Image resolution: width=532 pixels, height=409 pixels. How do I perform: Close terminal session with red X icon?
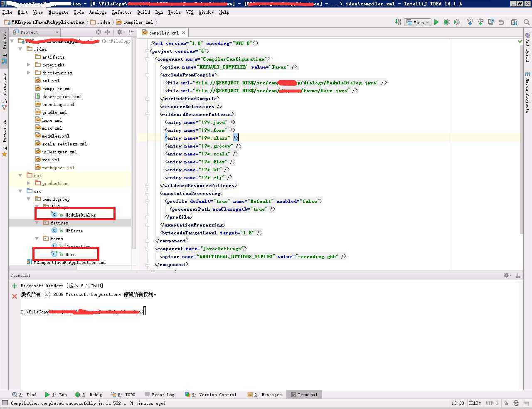pyautogui.click(x=15, y=296)
